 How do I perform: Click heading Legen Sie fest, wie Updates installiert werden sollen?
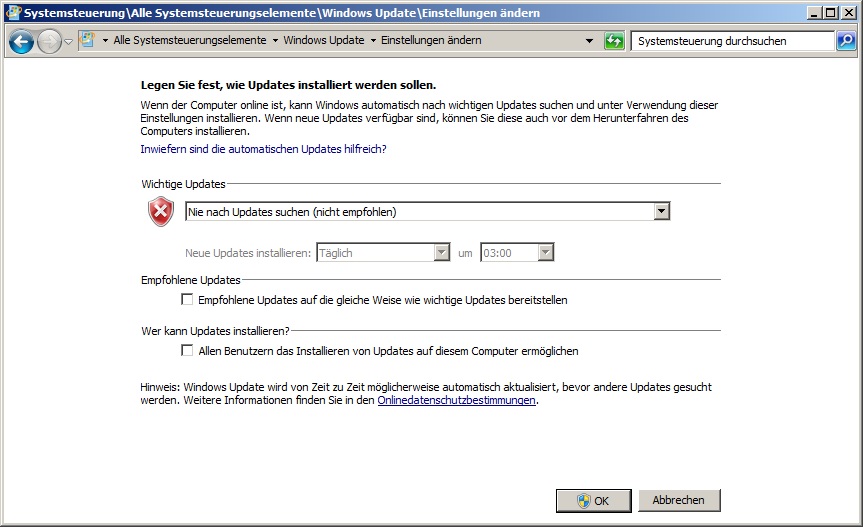[288, 85]
